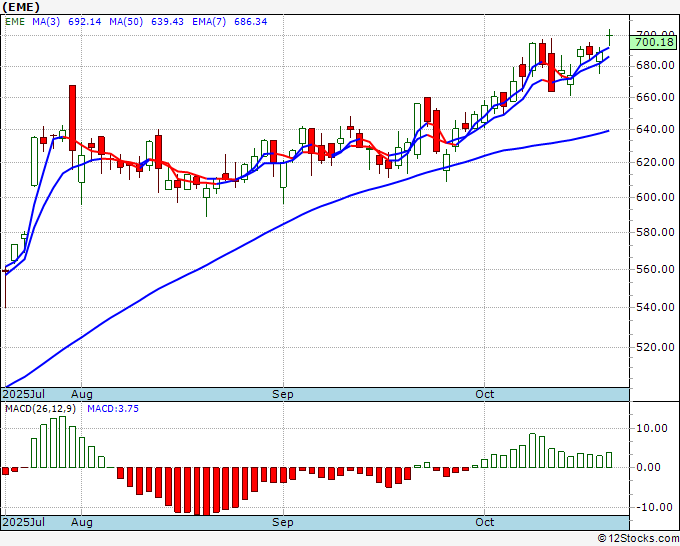
Task: Click the deepest red MACD bar in August
Action: (206, 491)
